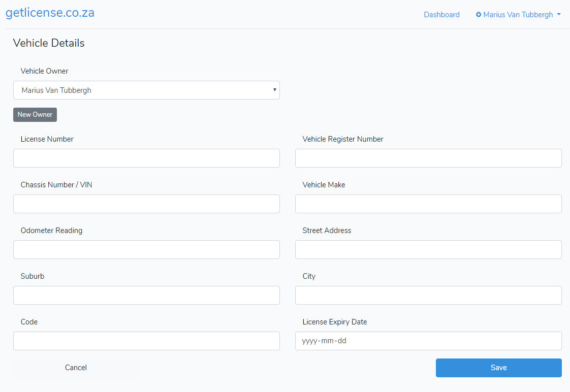
Task: Click the Chassis Number / VIN label
Action: tap(56, 184)
